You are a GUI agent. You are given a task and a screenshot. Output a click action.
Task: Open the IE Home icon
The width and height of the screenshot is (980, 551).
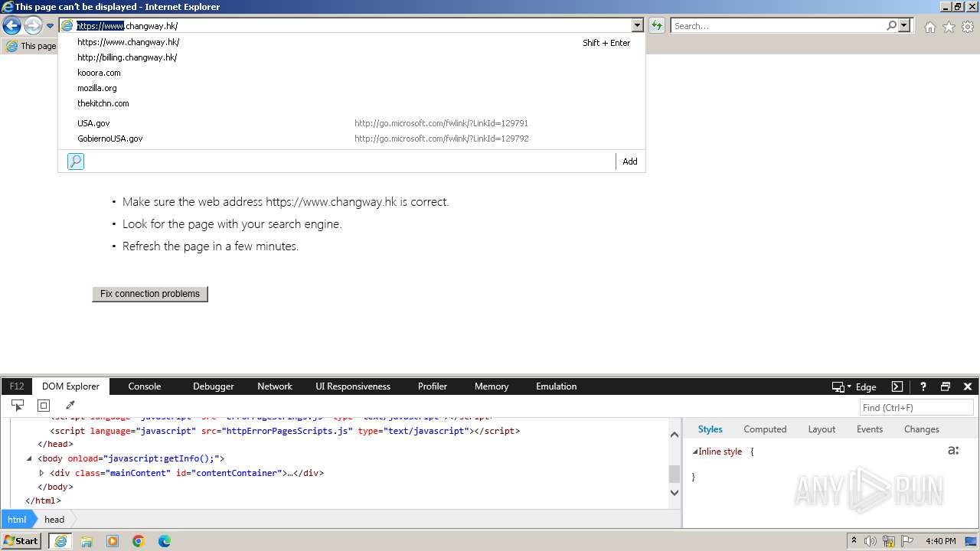[x=929, y=27]
